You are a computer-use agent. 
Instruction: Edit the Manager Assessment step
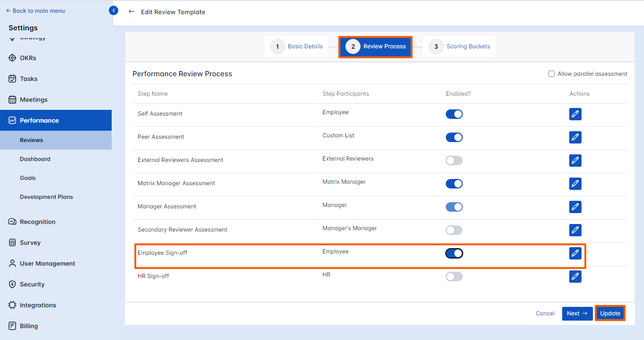click(575, 206)
